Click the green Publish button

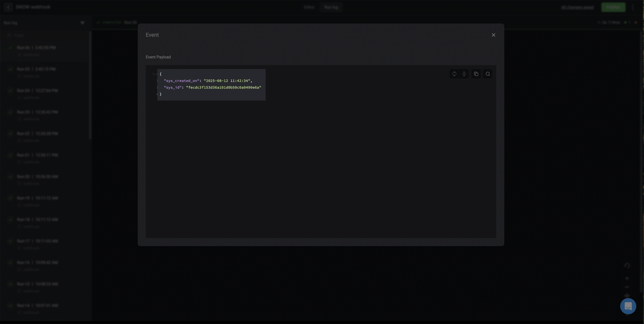point(613,7)
